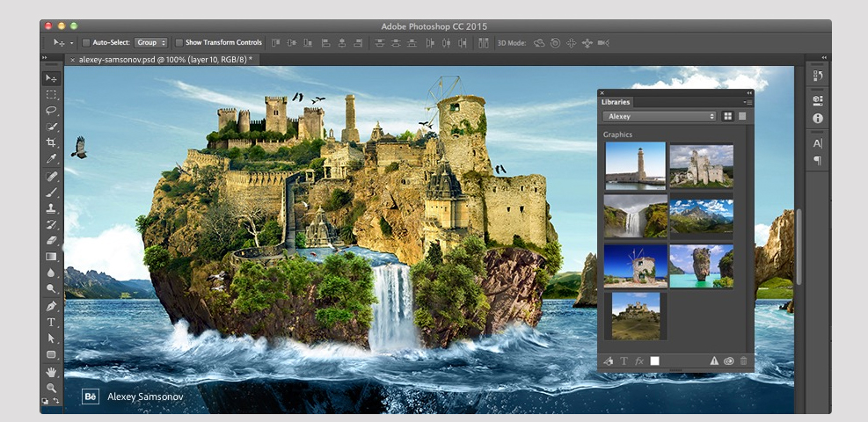Enable the Auto-Select checkbox
The width and height of the screenshot is (868, 422).
(86, 42)
